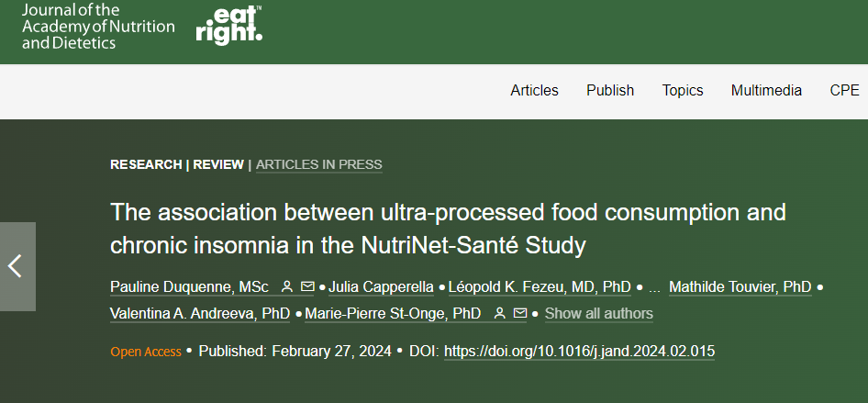The width and height of the screenshot is (868, 403).
Task: Open the Articles in Press link
Action: coord(319,164)
